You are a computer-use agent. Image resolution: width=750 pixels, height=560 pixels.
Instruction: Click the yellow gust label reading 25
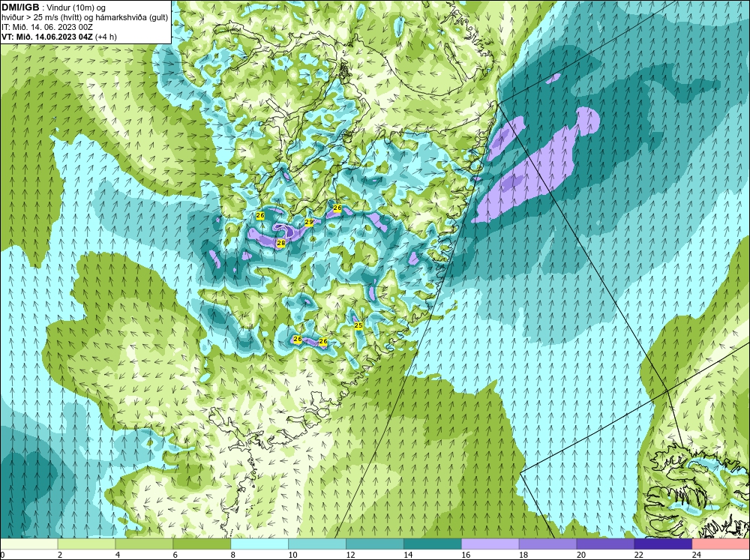[358, 325]
